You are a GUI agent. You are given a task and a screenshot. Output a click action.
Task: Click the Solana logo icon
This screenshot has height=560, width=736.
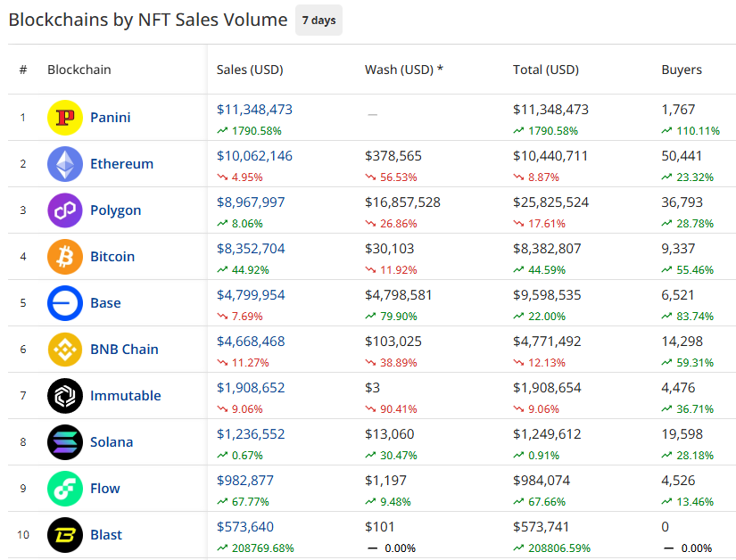point(65,442)
